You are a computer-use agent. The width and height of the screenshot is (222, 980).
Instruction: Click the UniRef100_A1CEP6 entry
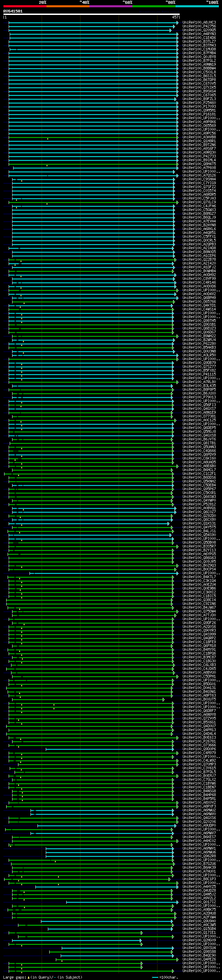[x=199, y=256]
